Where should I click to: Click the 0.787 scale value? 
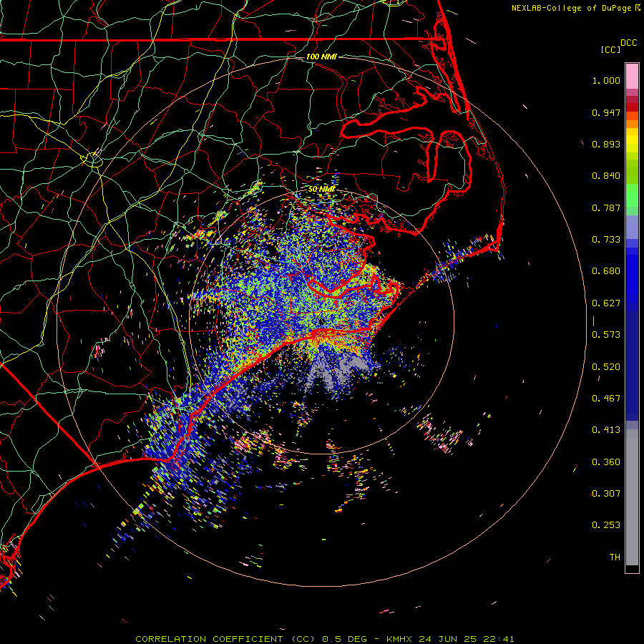pyautogui.click(x=606, y=208)
